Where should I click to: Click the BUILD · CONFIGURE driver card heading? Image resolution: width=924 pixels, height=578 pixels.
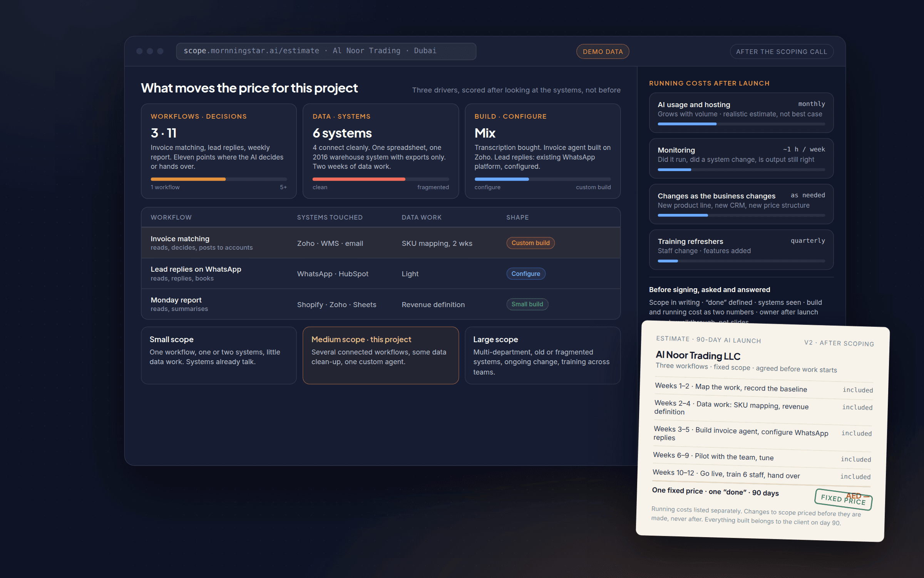coord(511,116)
